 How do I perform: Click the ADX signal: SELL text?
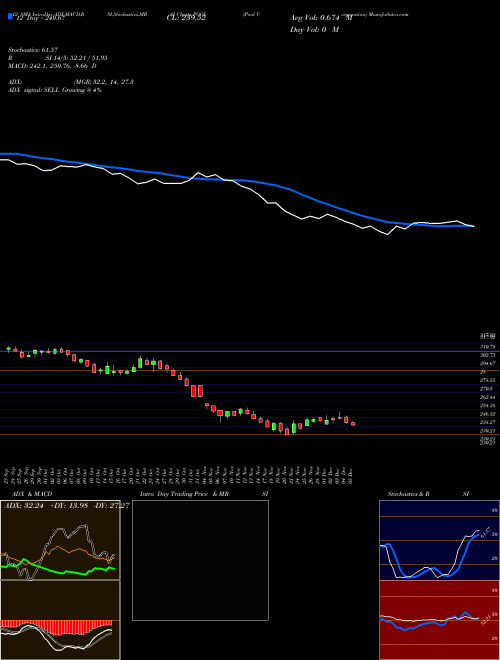34,90
